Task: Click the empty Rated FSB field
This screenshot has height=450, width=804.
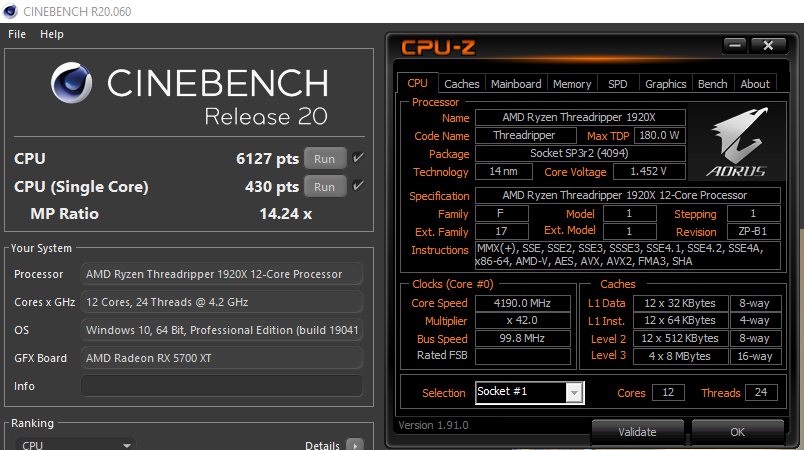Action: tap(522, 356)
